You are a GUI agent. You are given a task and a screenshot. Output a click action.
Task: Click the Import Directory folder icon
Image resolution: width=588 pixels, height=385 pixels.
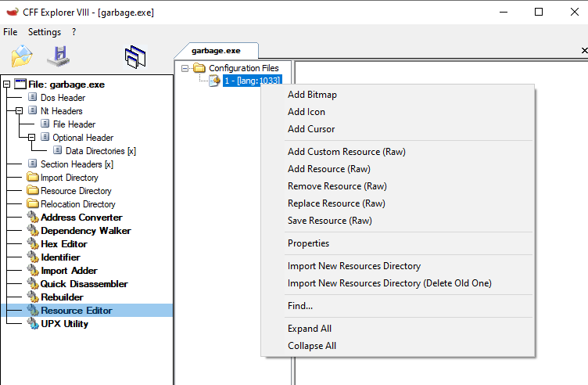pos(33,177)
